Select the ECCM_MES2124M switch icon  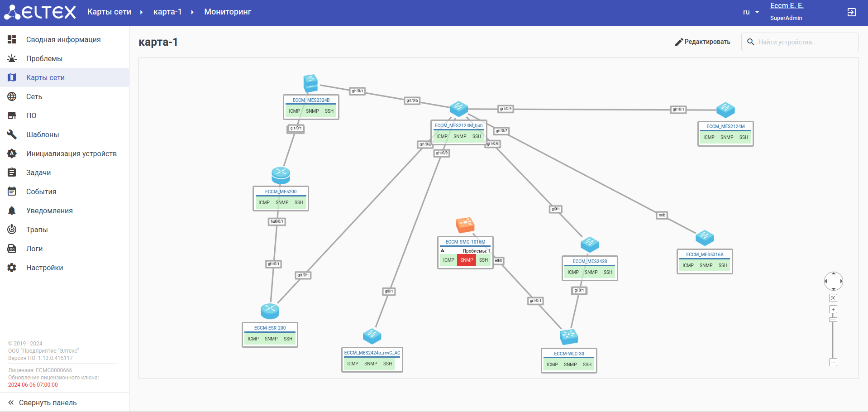725,110
